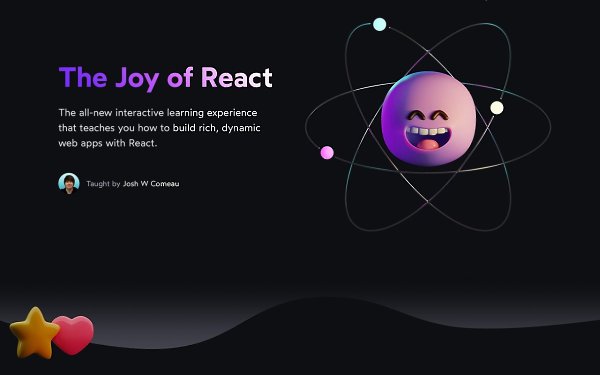Click the word "Joy" in the heading
Image resolution: width=600 pixels, height=375 pixels.
tap(137, 78)
